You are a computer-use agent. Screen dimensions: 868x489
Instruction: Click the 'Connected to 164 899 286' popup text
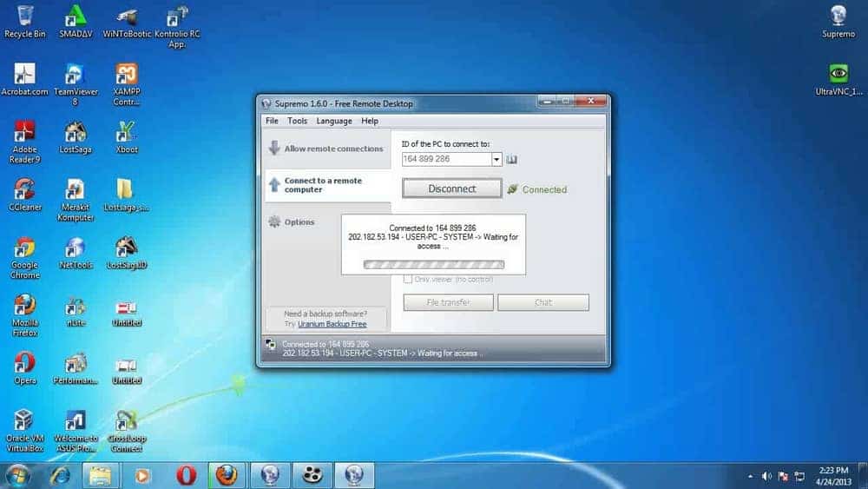click(432, 228)
